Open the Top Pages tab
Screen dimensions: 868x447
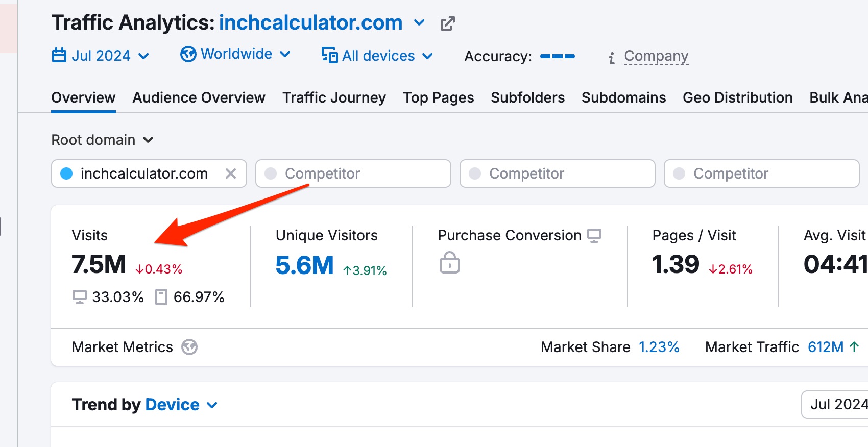click(x=439, y=97)
